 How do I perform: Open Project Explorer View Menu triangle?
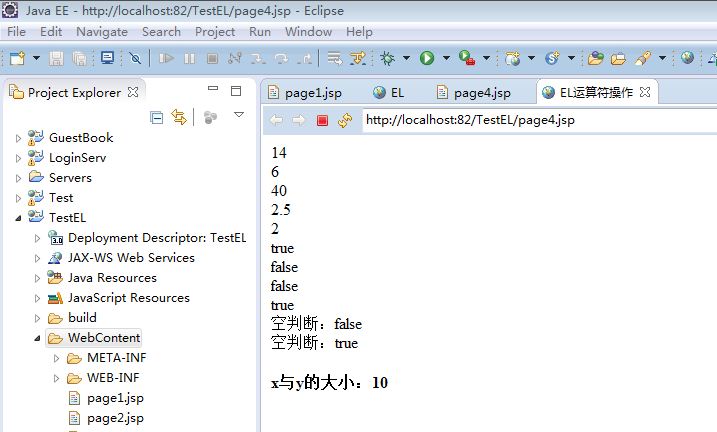click(x=239, y=115)
